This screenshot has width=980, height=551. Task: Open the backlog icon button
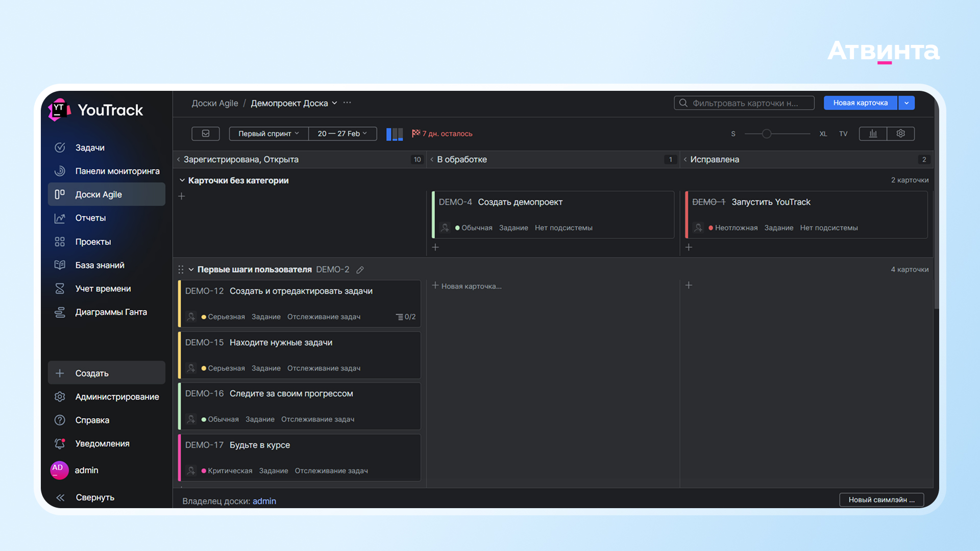point(205,134)
